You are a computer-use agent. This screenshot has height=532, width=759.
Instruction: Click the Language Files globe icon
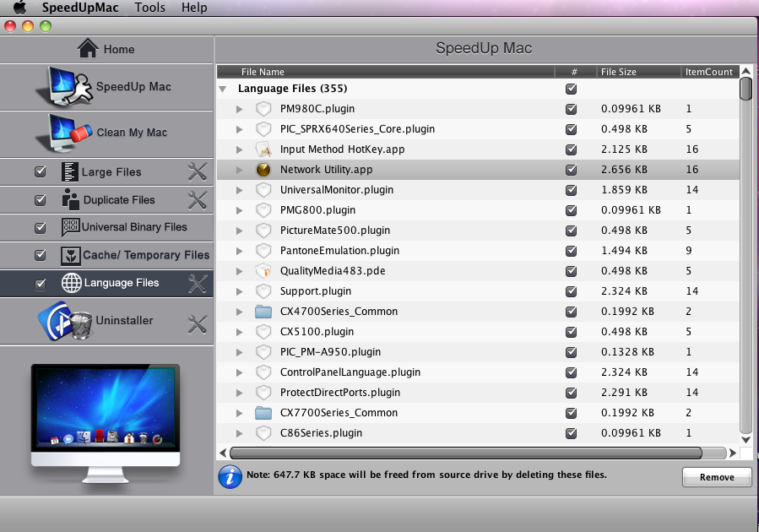click(x=71, y=283)
